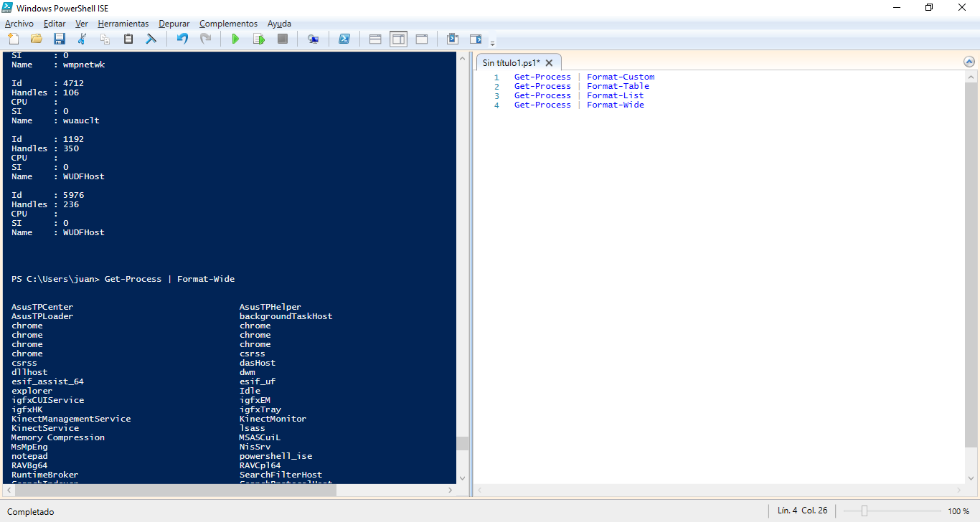Paste clipboard contents into the script
Screen dimensions: 980x522
[x=128, y=39]
